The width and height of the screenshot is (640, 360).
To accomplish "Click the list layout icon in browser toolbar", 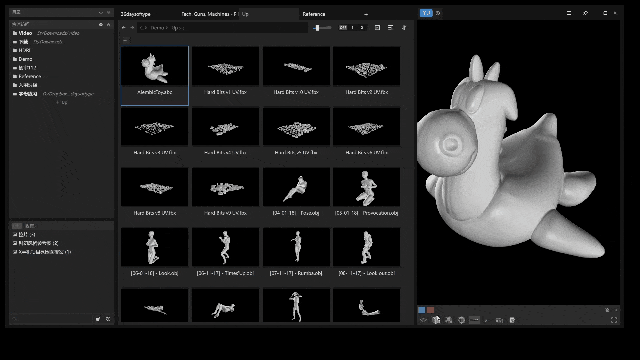I will 391,28.
